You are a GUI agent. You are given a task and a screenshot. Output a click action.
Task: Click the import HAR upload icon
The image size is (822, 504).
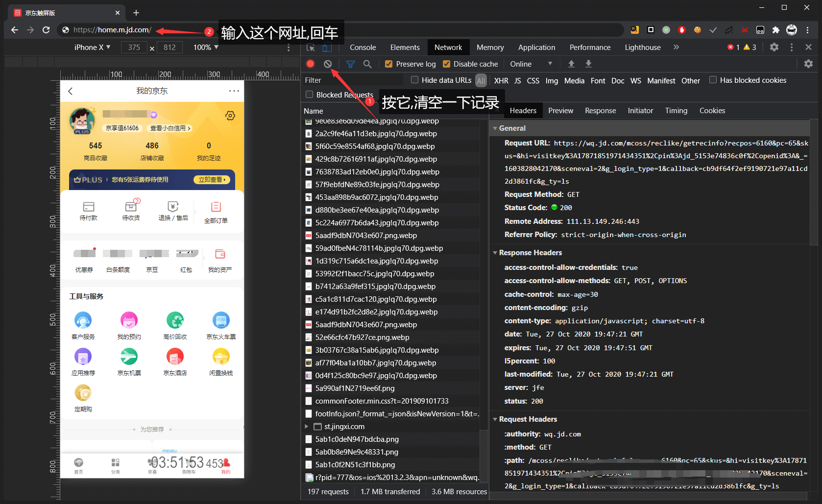click(x=571, y=64)
